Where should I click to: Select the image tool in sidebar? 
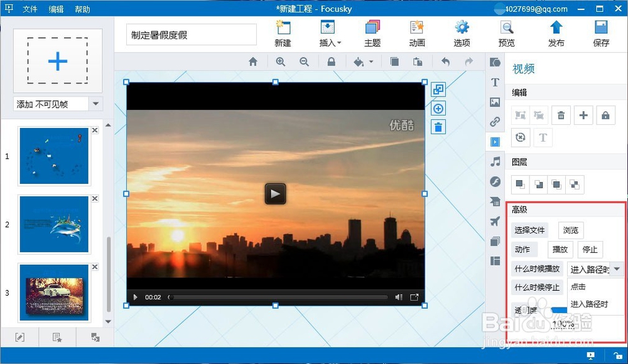pyautogui.click(x=495, y=102)
